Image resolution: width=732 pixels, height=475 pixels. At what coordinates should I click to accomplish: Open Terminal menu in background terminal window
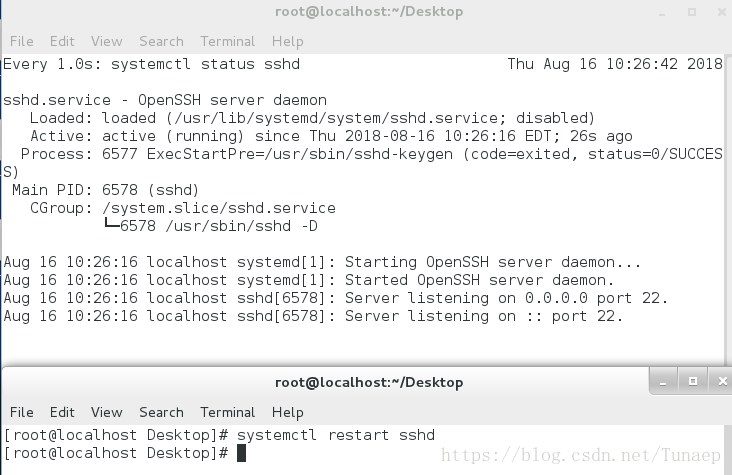pyautogui.click(x=227, y=42)
